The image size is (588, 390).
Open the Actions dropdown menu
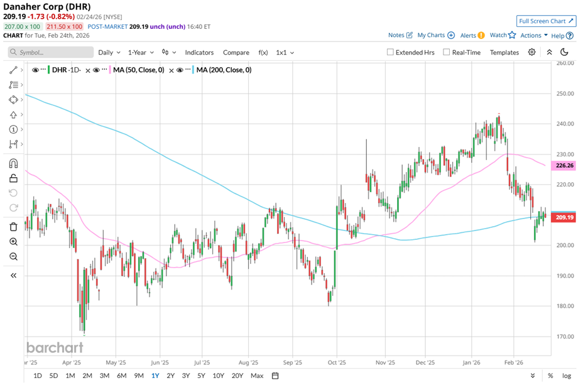click(x=534, y=36)
